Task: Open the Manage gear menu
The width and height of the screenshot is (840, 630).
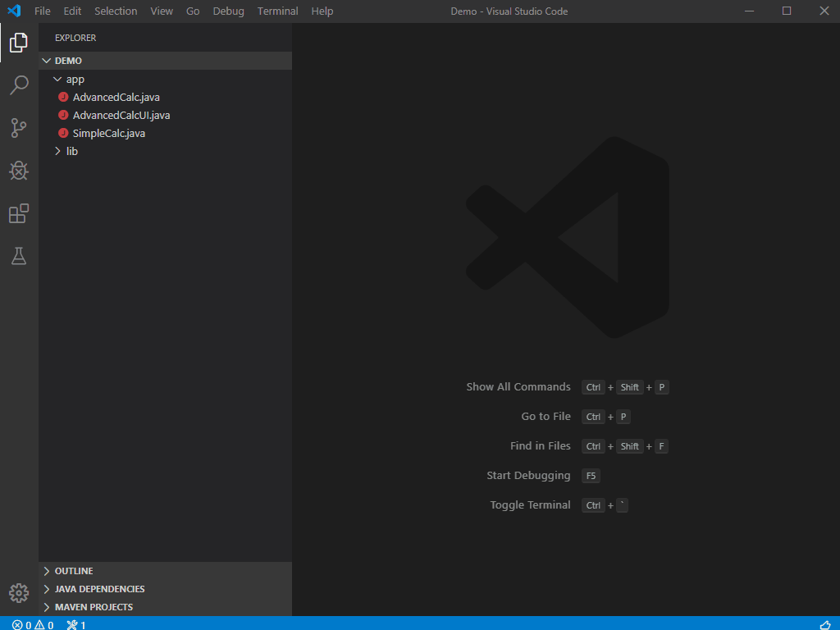Action: point(19,592)
